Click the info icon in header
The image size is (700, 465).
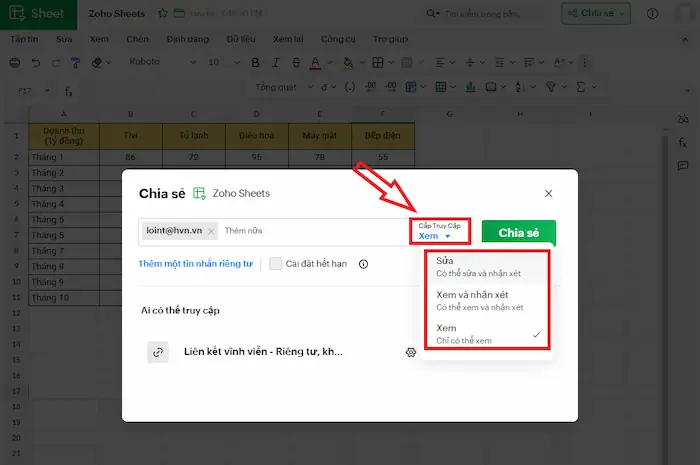[x=652, y=14]
